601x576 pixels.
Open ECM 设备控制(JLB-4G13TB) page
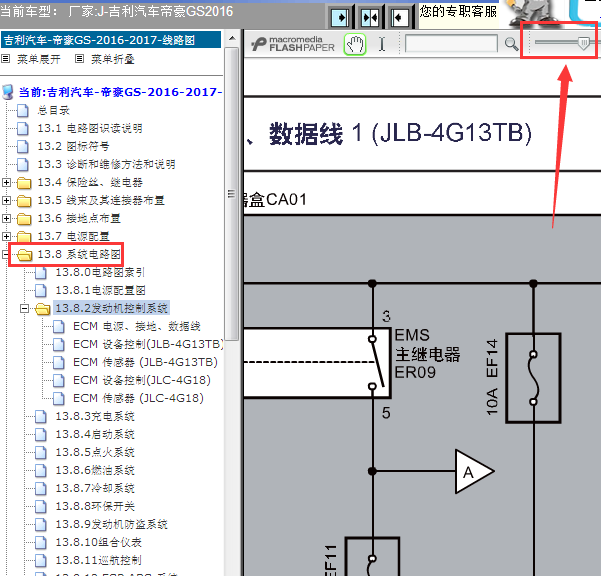point(148,345)
